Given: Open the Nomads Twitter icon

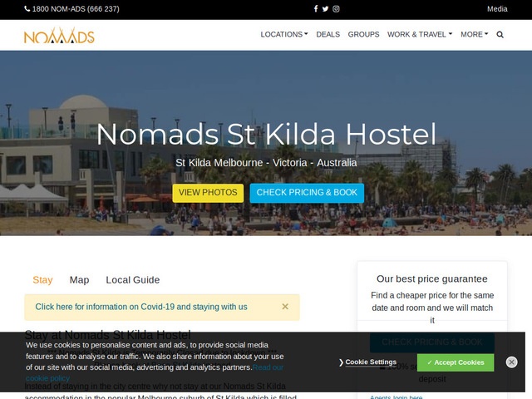Looking at the screenshot, I should (x=325, y=9).
